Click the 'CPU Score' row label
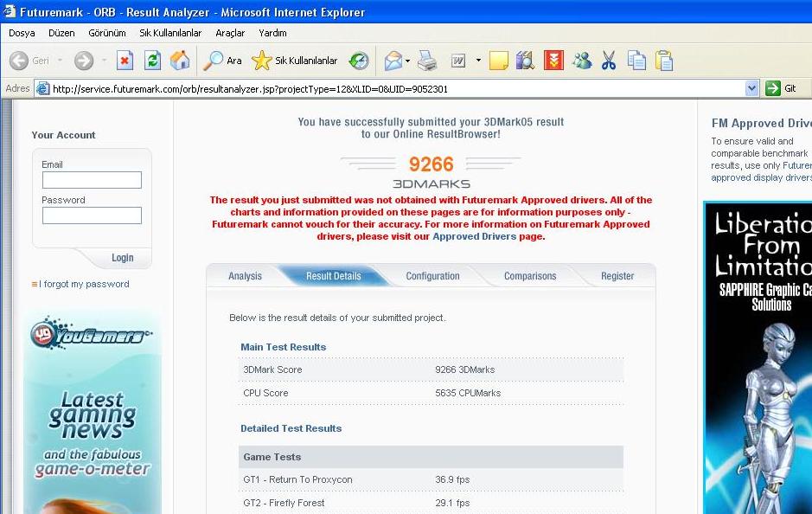Viewport: 812px width, 514px height. click(265, 393)
